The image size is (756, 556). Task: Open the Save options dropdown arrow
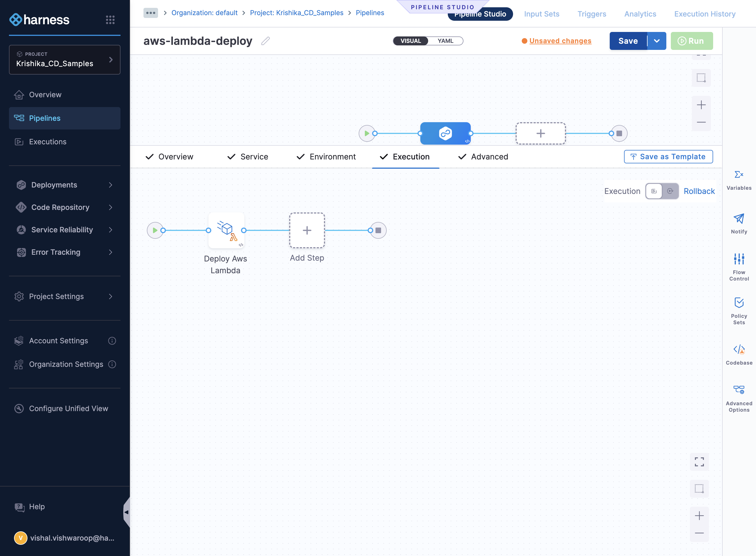pos(657,41)
